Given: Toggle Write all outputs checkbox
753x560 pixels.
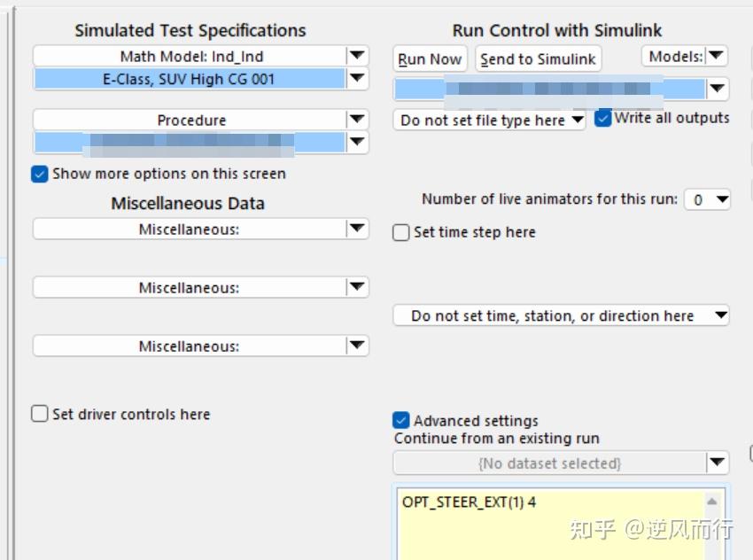Looking at the screenshot, I should click(603, 118).
